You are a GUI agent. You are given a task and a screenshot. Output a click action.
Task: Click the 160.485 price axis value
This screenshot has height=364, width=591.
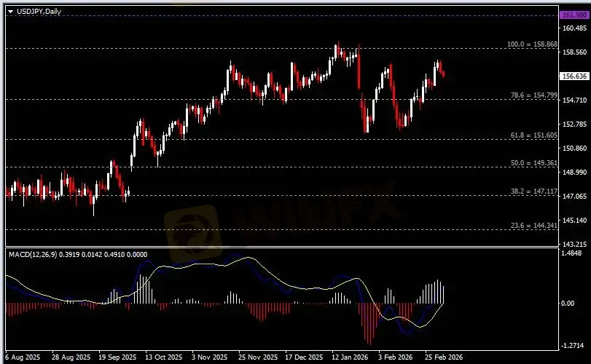point(574,28)
